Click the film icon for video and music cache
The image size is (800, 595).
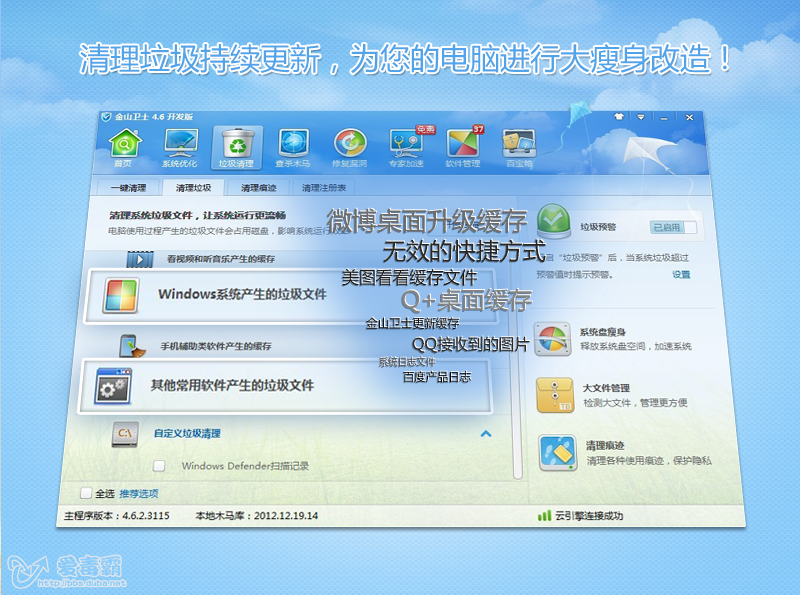(140, 259)
